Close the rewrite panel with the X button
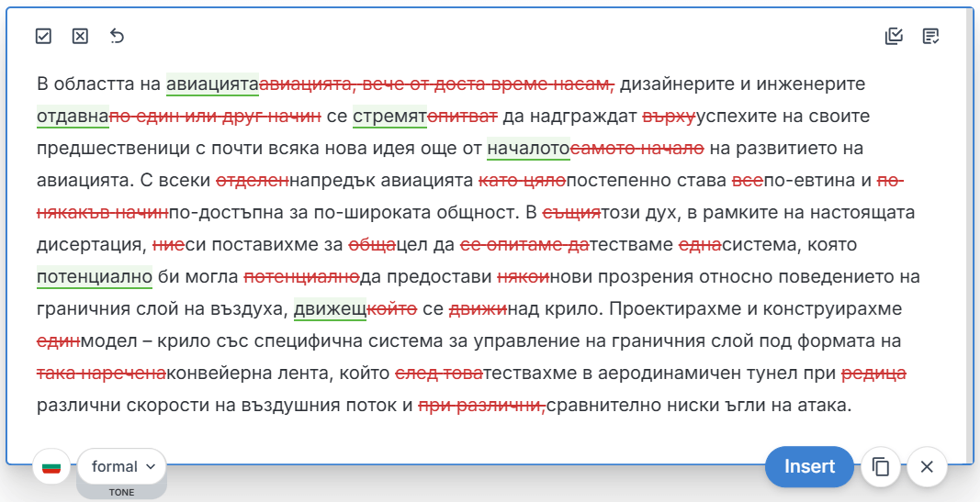The height and width of the screenshot is (502, 980). pos(927,466)
